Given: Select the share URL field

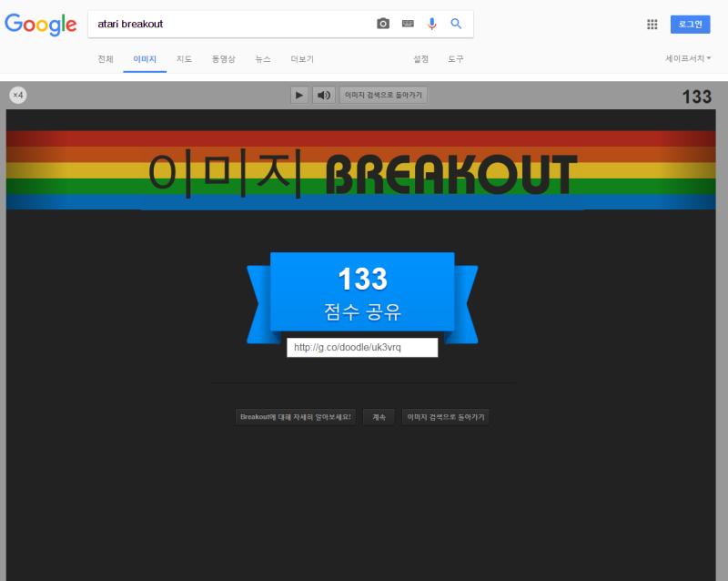Looking at the screenshot, I should (362, 348).
